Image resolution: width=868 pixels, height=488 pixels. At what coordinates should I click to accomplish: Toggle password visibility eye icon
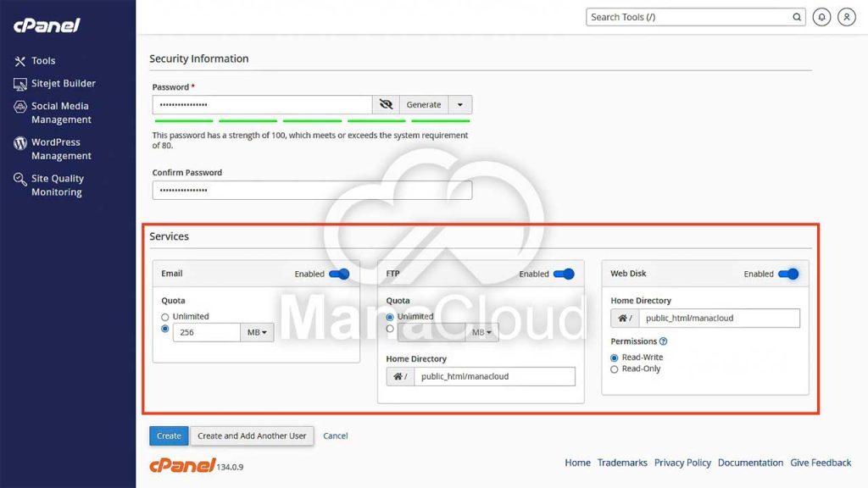click(386, 105)
